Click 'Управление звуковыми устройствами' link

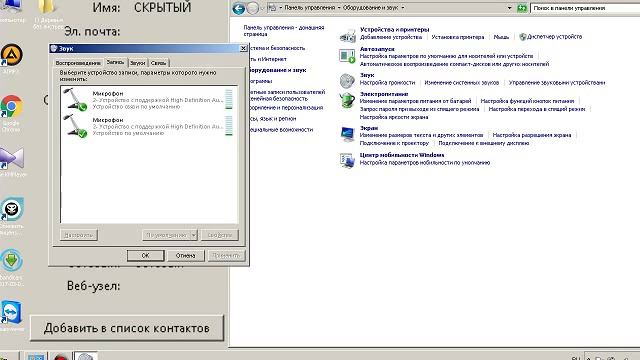pyautogui.click(x=557, y=82)
